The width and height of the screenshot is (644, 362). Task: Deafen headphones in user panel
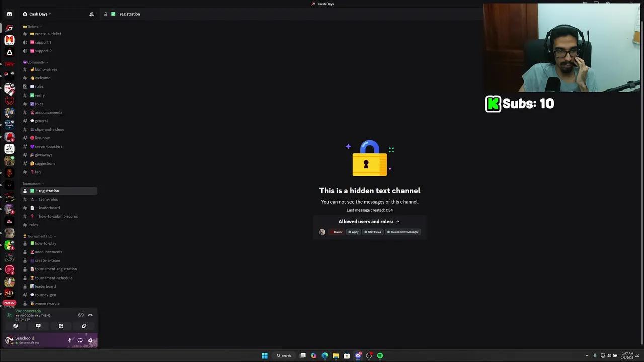click(80, 340)
